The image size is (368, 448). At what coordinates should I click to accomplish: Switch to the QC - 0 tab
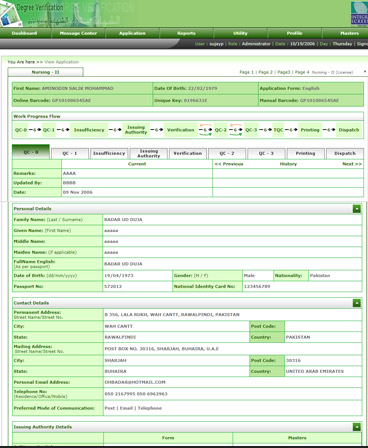pos(31,152)
